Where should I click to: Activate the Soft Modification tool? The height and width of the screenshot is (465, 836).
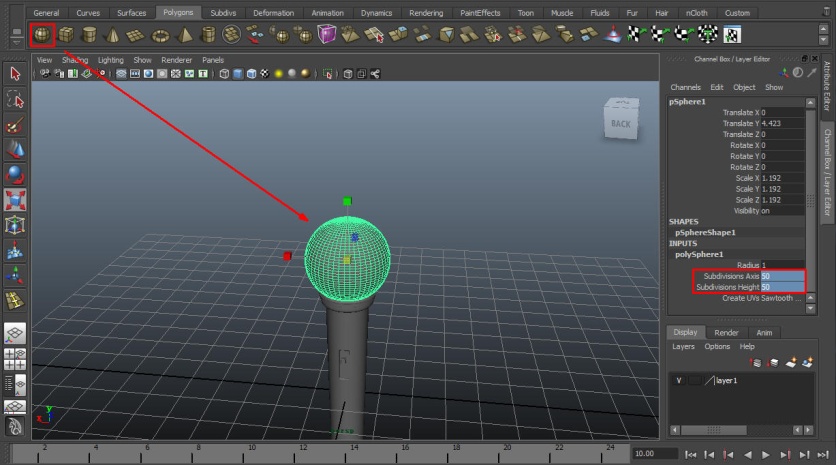coord(15,250)
